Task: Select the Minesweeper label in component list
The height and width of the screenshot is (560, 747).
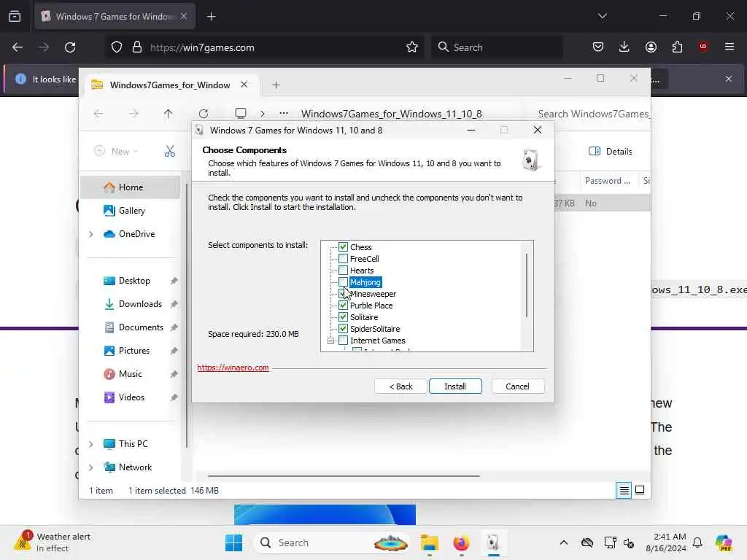Action: coord(373,294)
